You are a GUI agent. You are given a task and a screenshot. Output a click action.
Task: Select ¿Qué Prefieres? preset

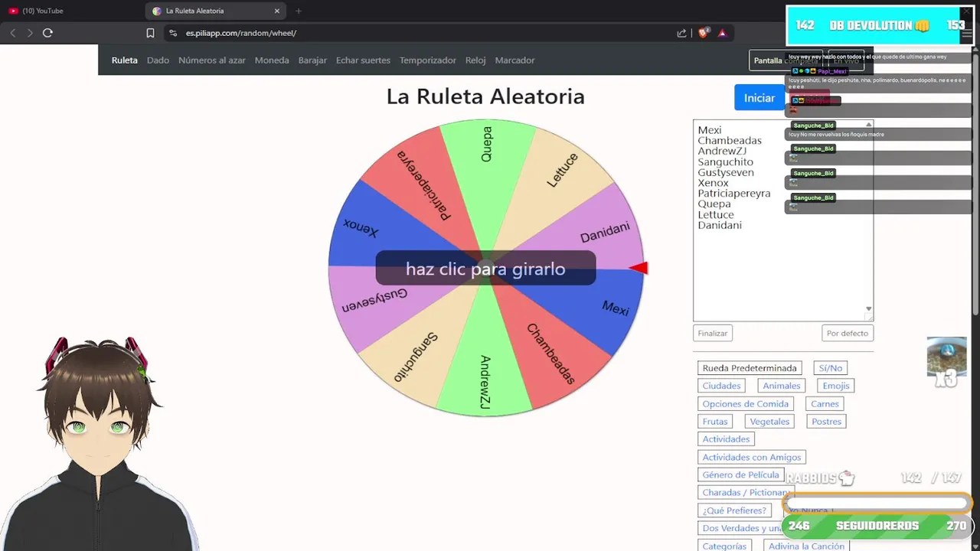click(x=734, y=510)
